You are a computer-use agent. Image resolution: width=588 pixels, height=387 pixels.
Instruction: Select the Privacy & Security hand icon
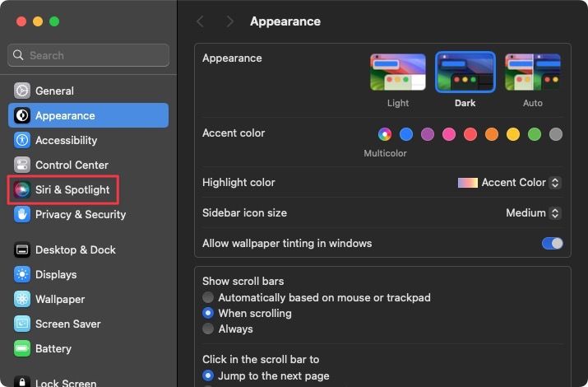click(21, 214)
